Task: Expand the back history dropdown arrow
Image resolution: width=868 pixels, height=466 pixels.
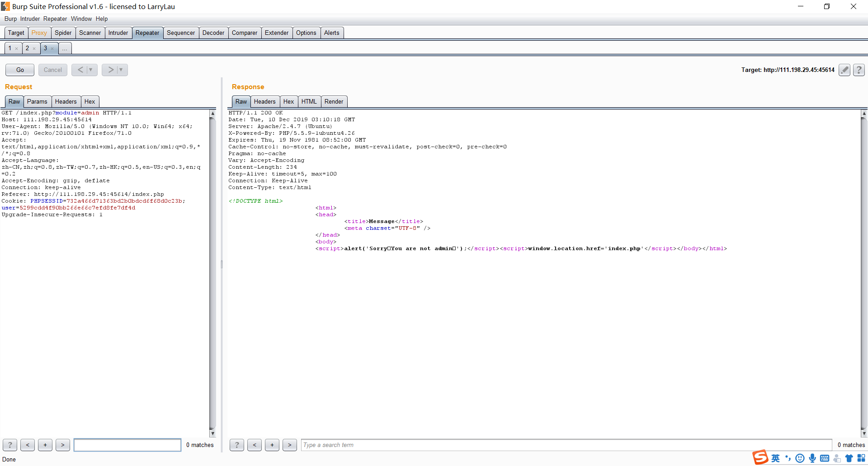Action: point(91,70)
